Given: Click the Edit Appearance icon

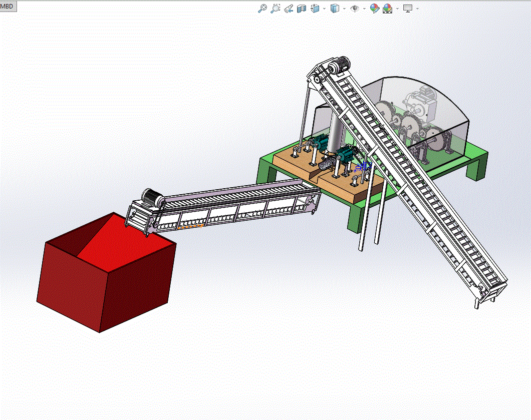Looking at the screenshot, I should [374, 9].
